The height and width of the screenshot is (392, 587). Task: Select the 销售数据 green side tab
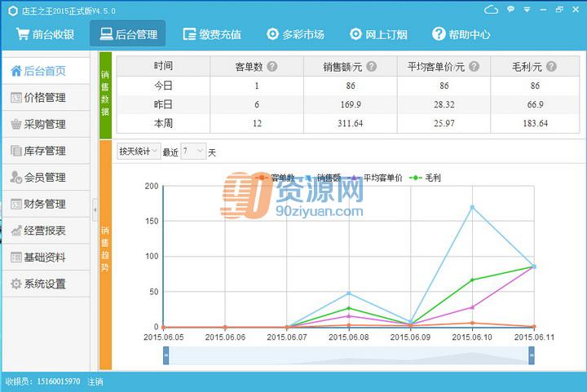click(x=105, y=95)
